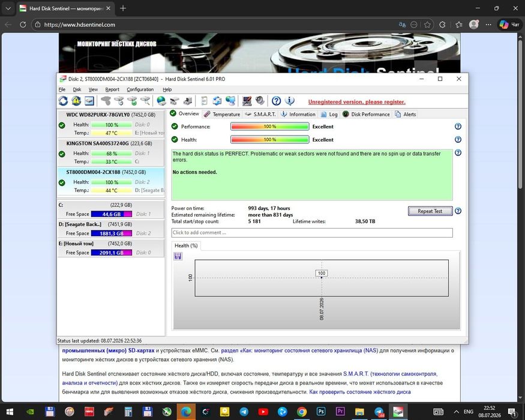The height and width of the screenshot is (420, 525).
Task: Click help icon beside Health bar
Action: point(458,139)
